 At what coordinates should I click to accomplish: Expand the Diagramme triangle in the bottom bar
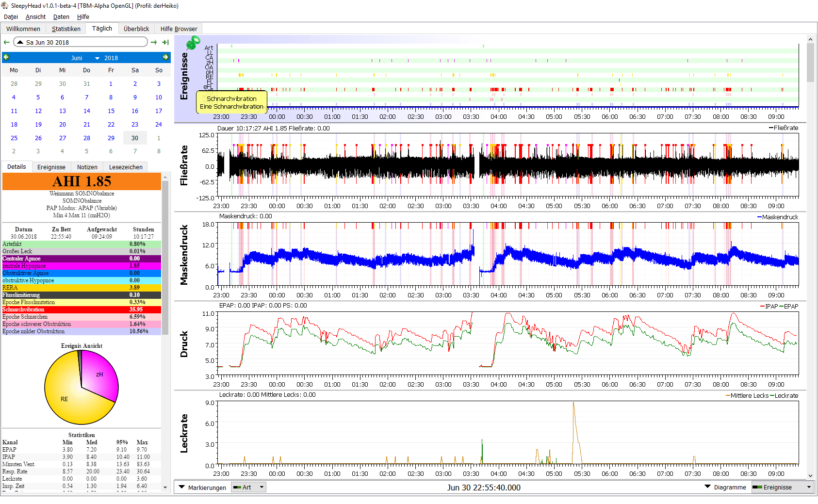707,487
